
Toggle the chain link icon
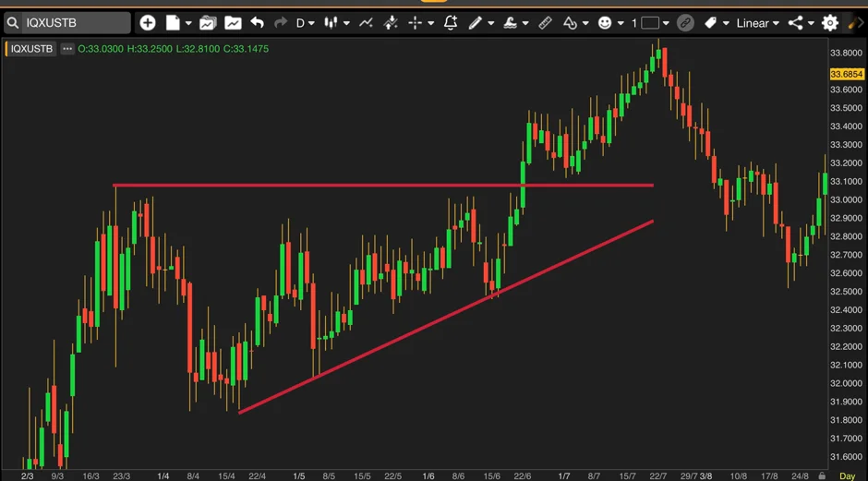pyautogui.click(x=685, y=23)
